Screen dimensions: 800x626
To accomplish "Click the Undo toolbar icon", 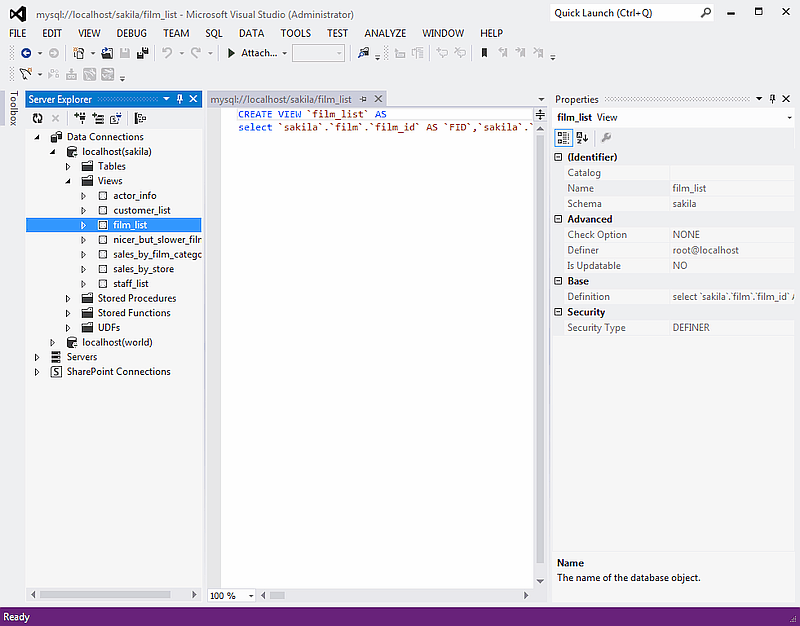I will pos(167,53).
